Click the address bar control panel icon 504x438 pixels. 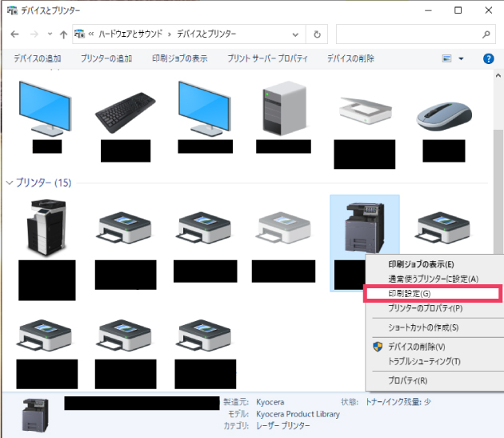(x=79, y=34)
